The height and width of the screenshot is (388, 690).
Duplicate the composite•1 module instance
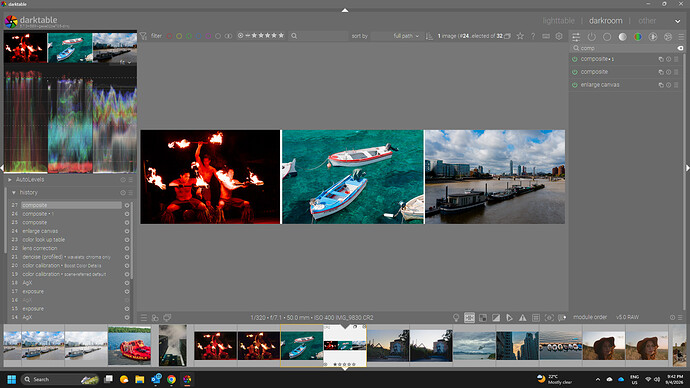click(x=661, y=59)
